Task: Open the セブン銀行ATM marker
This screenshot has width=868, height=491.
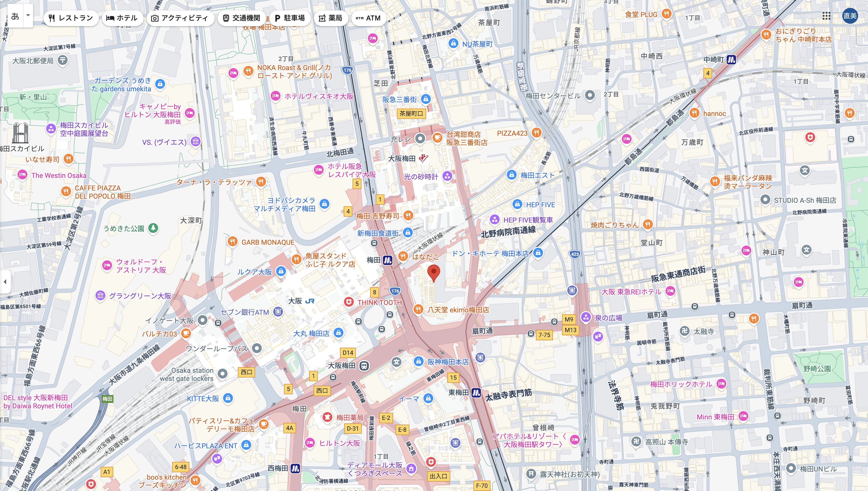Action: (x=278, y=312)
